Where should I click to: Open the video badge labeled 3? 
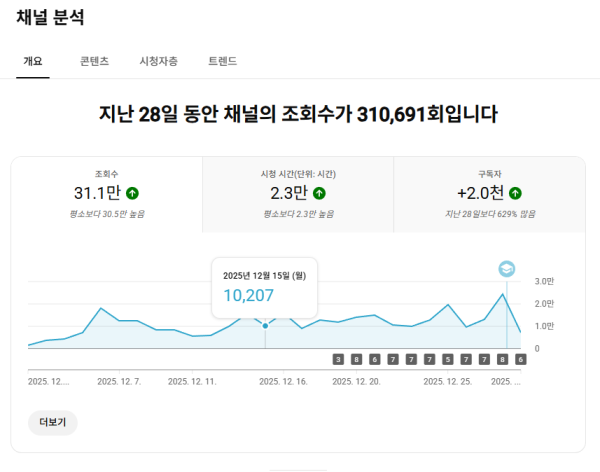click(339, 359)
